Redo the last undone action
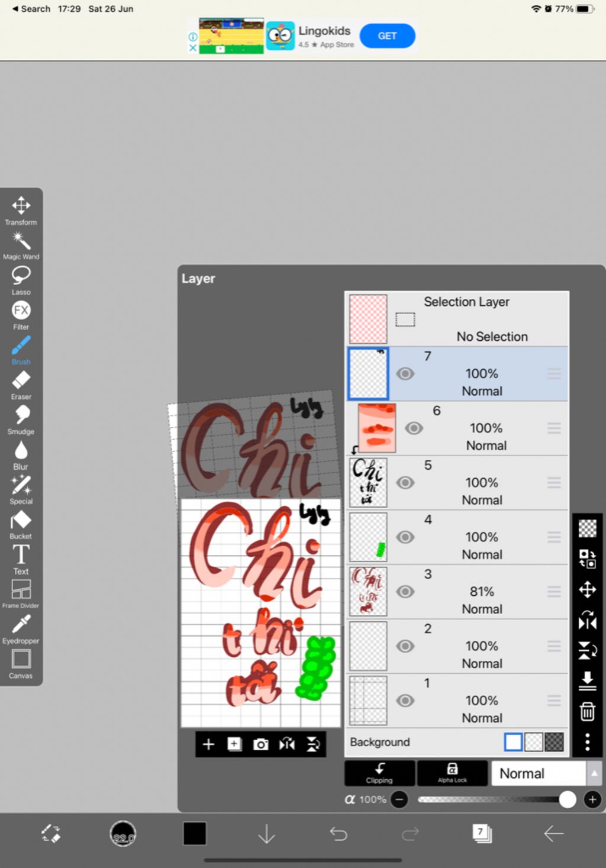Screen dimensions: 606x868 (410, 834)
